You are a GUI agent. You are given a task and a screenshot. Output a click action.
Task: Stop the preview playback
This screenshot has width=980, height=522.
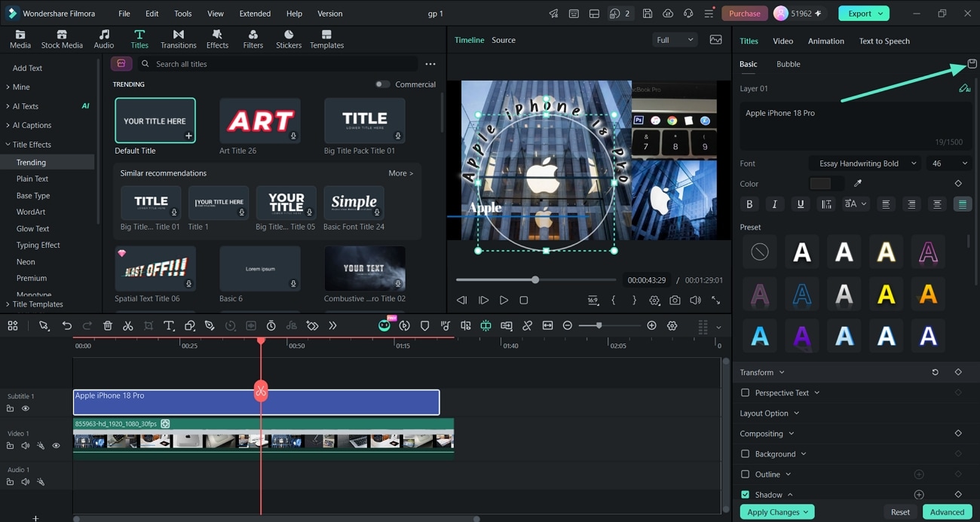[524, 300]
